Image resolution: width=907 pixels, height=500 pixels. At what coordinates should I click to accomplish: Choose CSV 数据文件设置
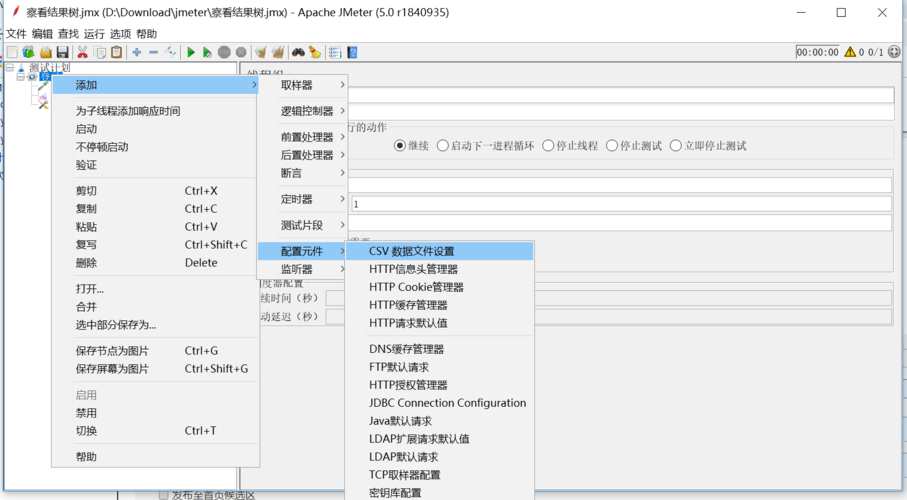440,251
